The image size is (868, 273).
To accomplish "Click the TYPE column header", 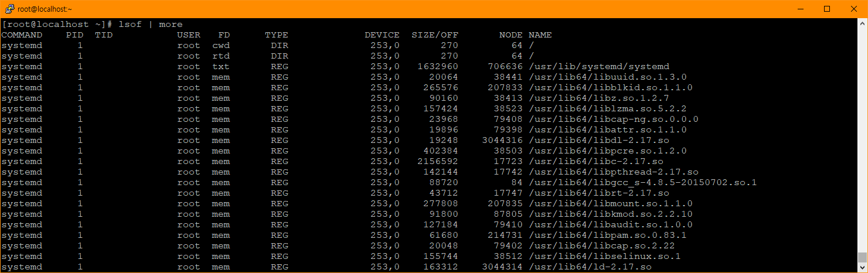I will [x=277, y=35].
